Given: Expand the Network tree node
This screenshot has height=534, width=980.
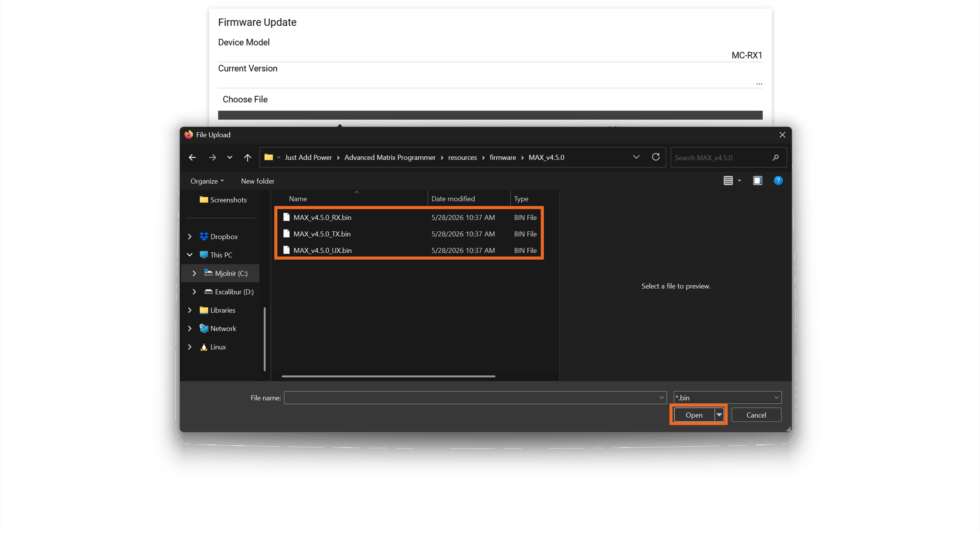Looking at the screenshot, I should 190,328.
